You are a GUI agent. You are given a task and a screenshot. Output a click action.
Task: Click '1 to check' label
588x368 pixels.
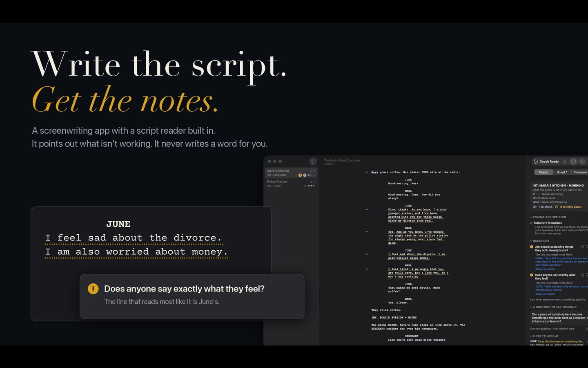(546, 207)
